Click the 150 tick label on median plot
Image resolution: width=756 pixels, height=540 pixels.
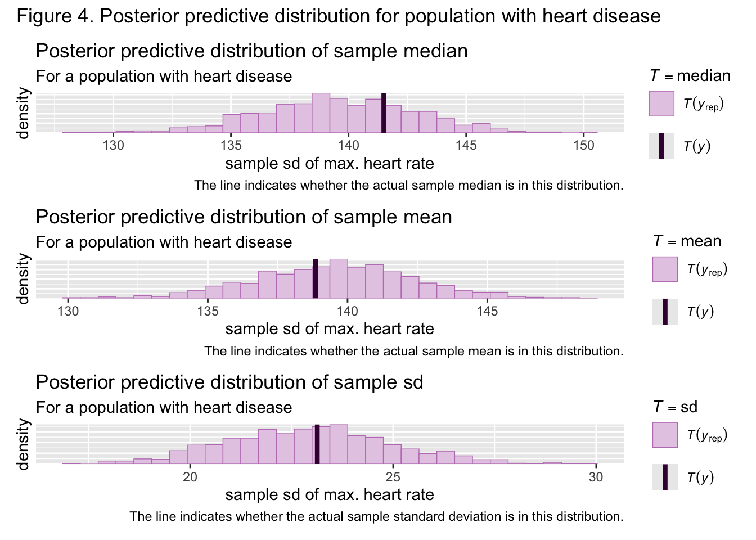click(583, 145)
